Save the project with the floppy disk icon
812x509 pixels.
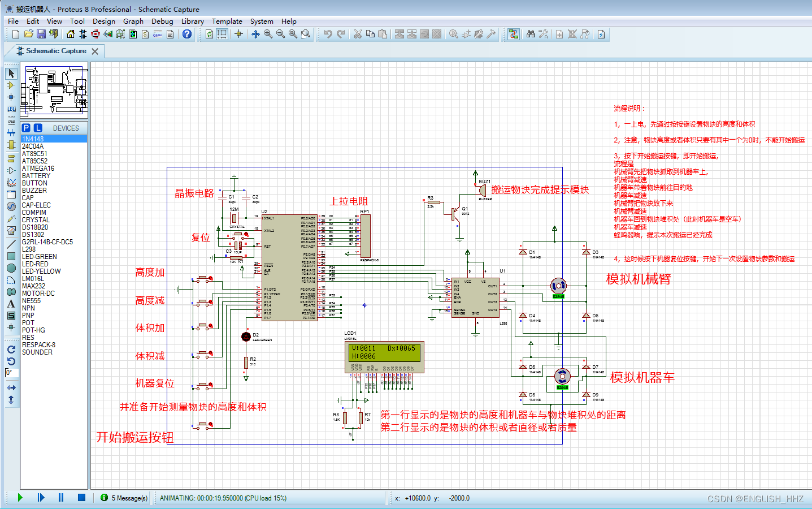pos(41,34)
